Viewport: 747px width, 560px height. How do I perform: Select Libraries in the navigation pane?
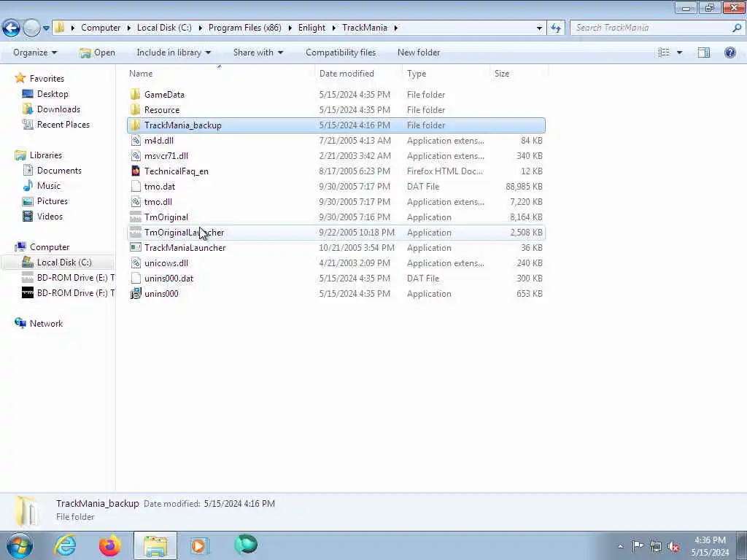(x=46, y=155)
